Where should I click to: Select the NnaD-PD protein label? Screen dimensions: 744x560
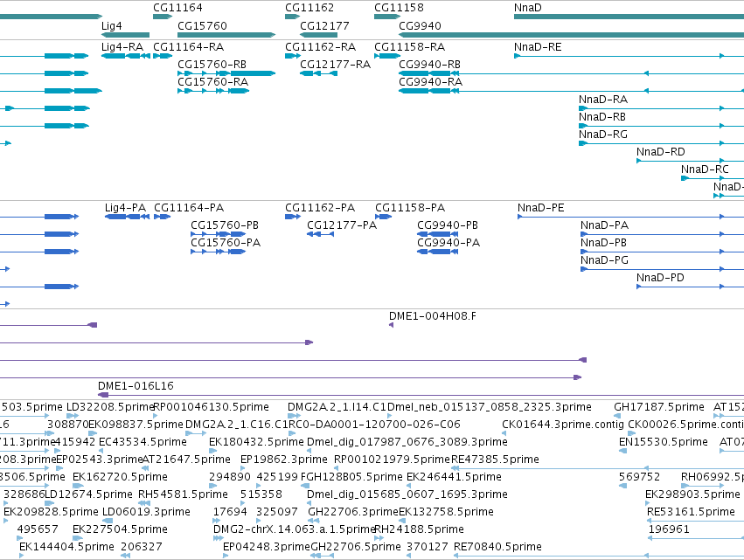(660, 278)
